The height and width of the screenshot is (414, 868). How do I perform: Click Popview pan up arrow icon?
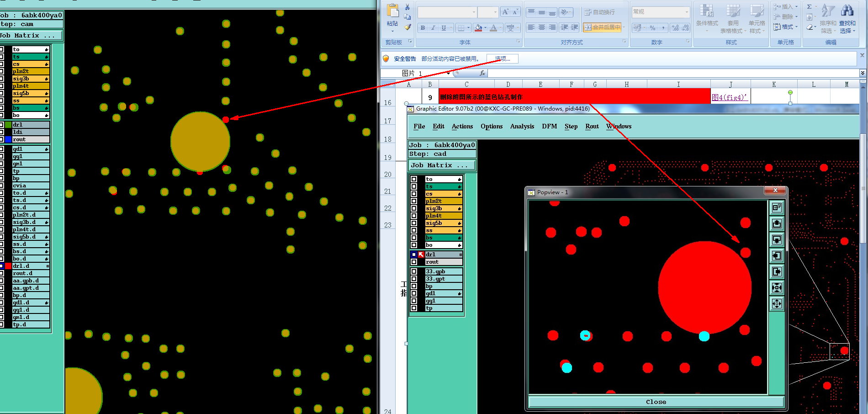click(x=777, y=223)
